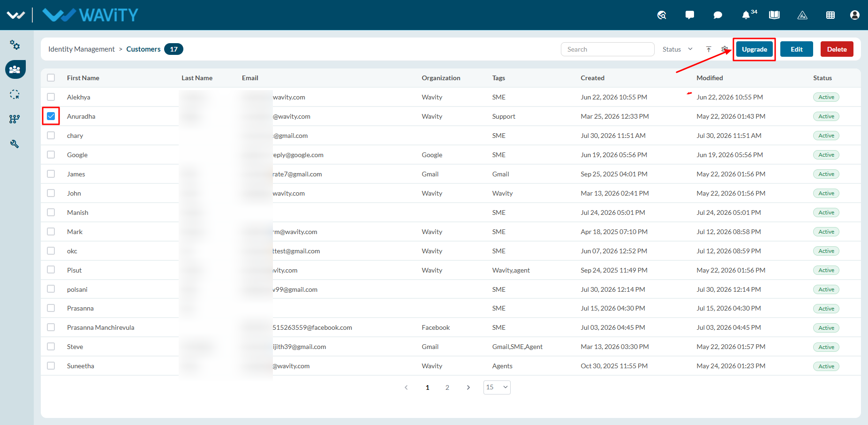
Task: Tick the checkbox next to James
Action: [51, 174]
